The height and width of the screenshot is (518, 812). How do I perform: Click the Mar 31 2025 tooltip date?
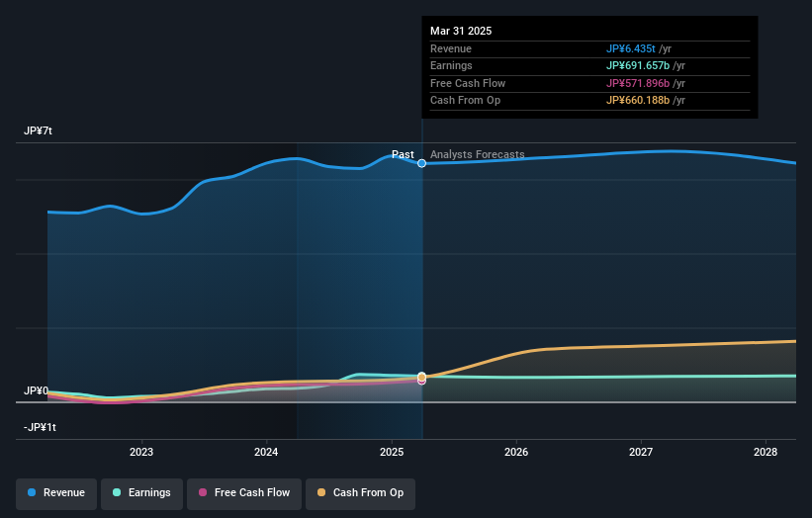(x=461, y=31)
